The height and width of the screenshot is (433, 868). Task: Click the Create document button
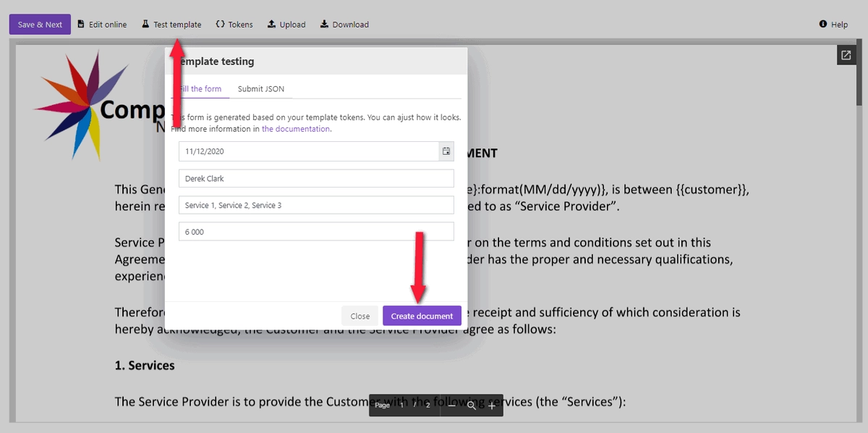click(x=422, y=316)
